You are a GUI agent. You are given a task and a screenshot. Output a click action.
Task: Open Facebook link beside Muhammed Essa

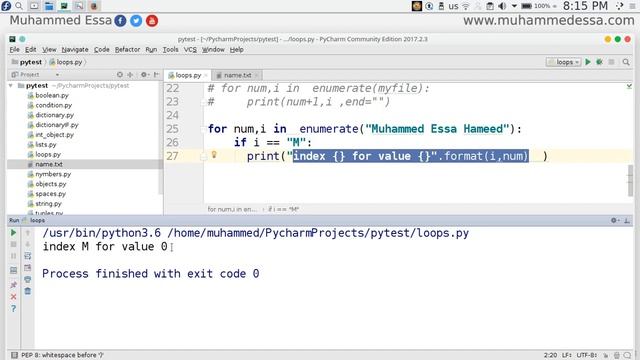[x=120, y=20]
